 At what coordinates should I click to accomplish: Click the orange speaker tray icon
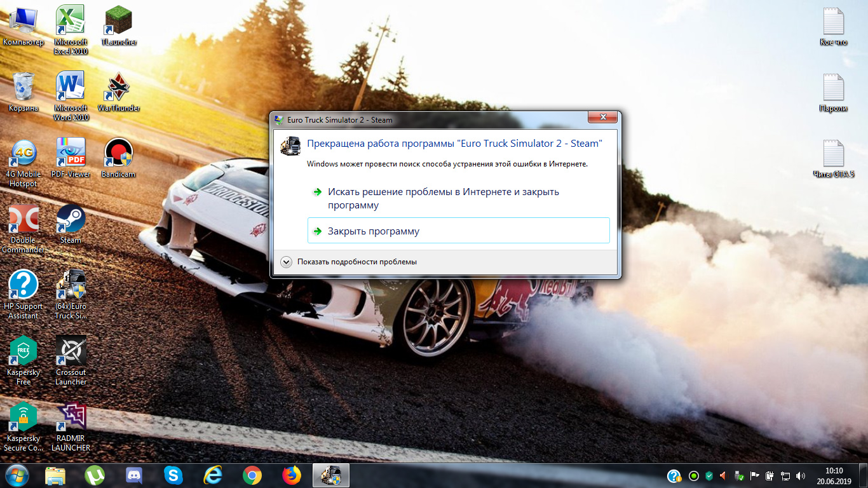[724, 476]
